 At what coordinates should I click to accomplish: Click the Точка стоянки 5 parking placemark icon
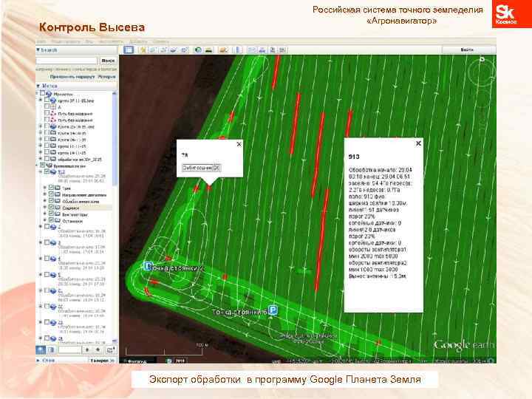click(273, 310)
